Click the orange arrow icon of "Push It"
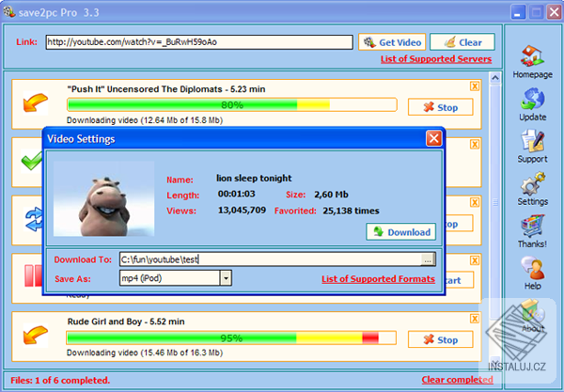Screen dimensions: 564x392 click(36, 102)
